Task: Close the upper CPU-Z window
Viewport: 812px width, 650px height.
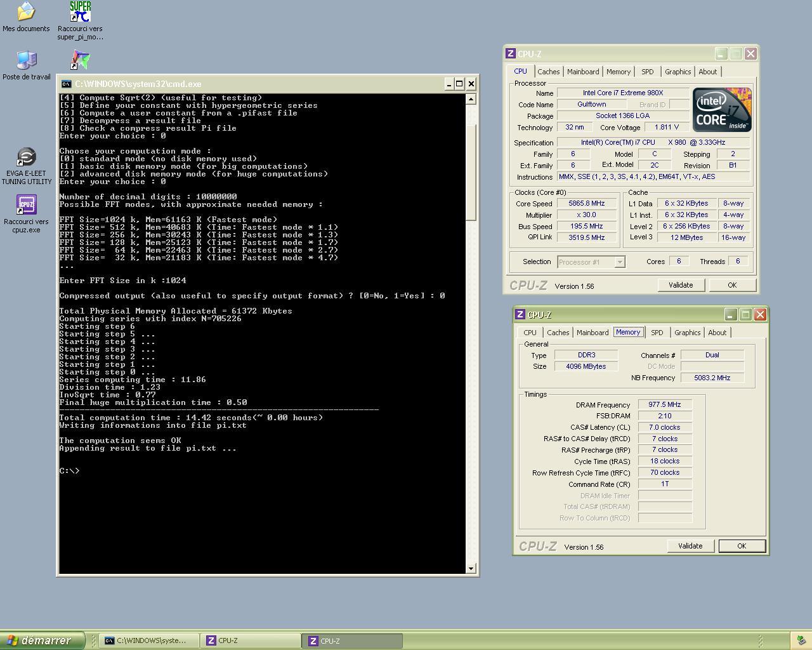Action: [x=750, y=54]
